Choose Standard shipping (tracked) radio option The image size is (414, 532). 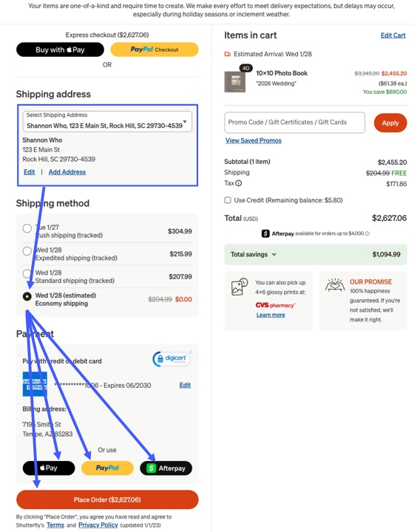pyautogui.click(x=27, y=273)
